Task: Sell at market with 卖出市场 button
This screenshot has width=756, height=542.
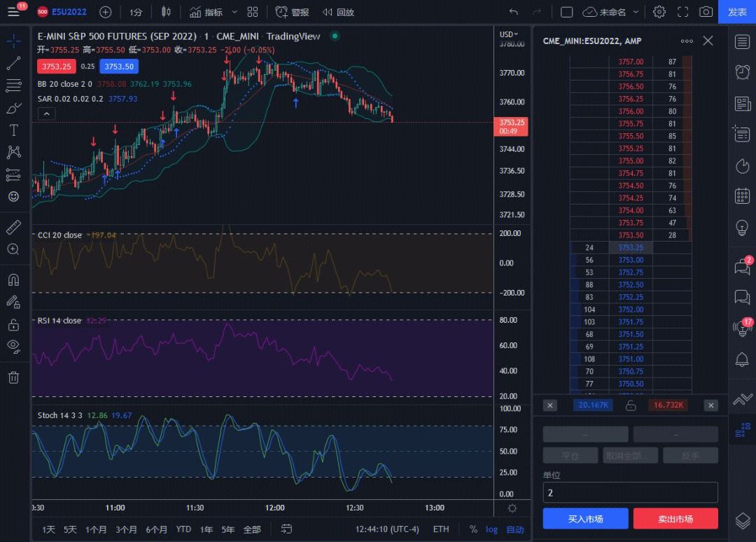Action: point(675,519)
